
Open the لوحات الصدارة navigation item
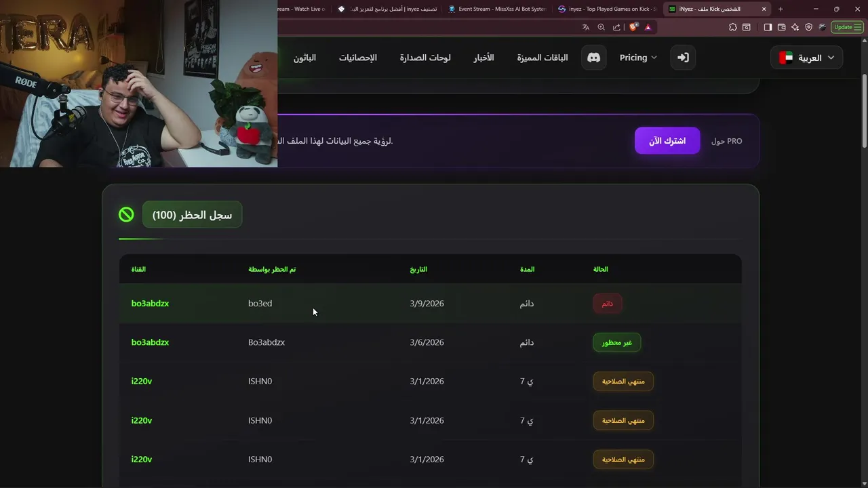point(425,58)
